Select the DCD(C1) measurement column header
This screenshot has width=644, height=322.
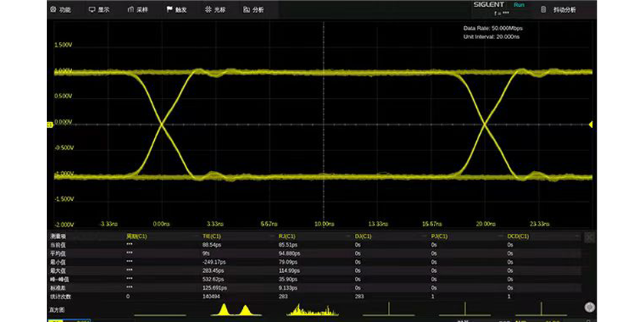pos(518,236)
